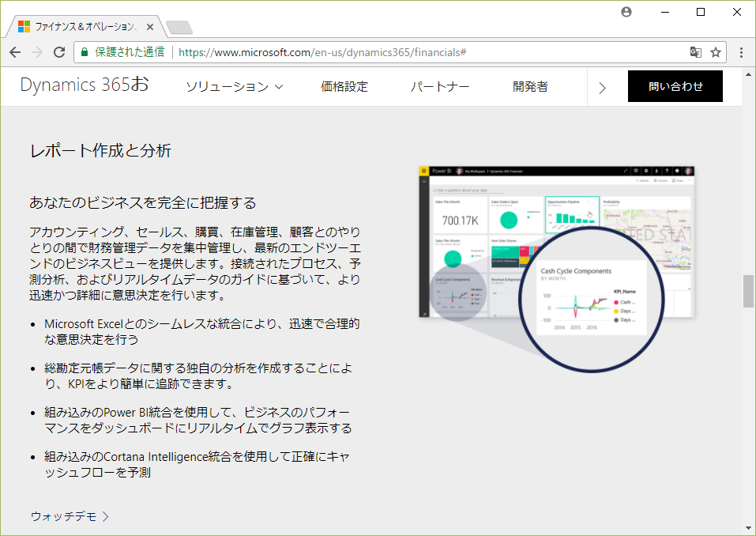Click the Microsoft Excel bullet text
Screen dimensions: 756x536
click(x=202, y=331)
